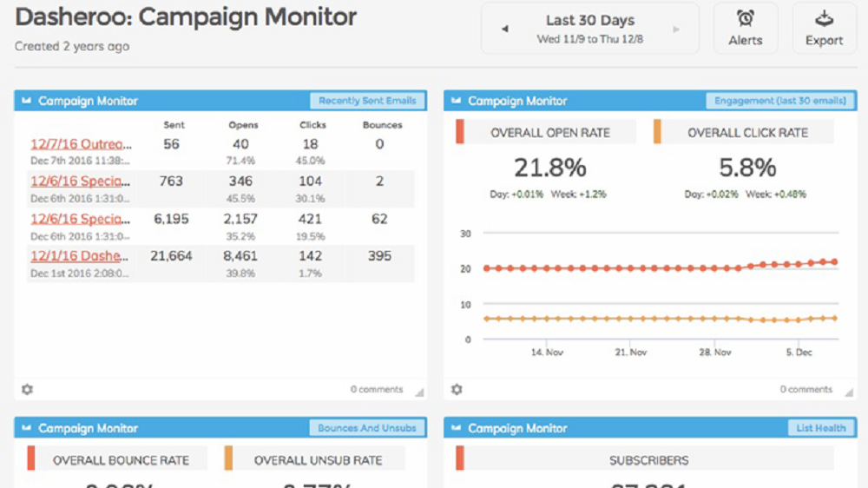Open 0 comments in Engagement widget
This screenshot has height=488, width=868.
click(x=806, y=389)
